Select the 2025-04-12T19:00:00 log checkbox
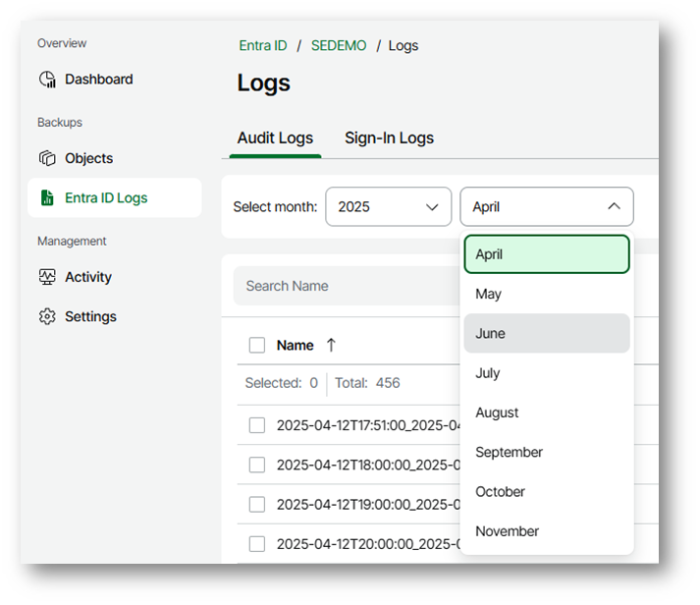 (257, 504)
